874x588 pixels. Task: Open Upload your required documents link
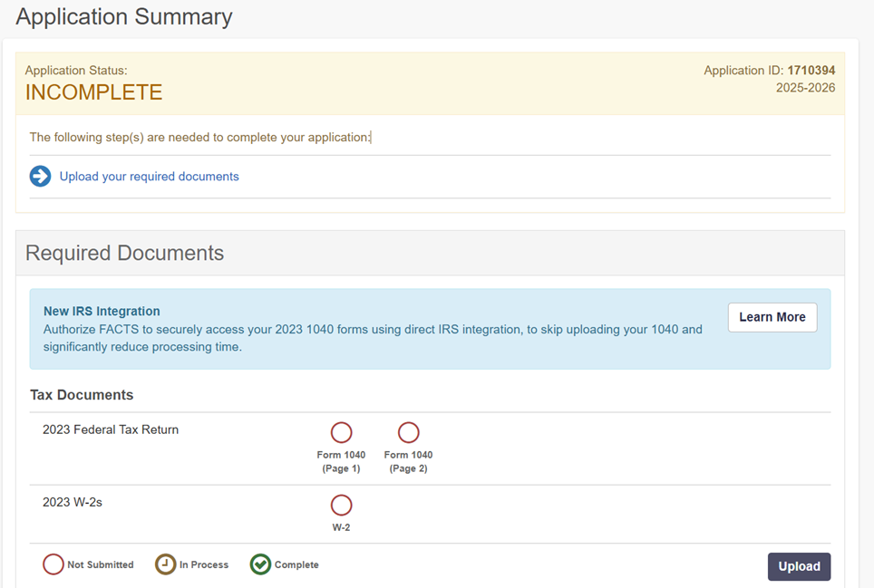pyautogui.click(x=149, y=176)
